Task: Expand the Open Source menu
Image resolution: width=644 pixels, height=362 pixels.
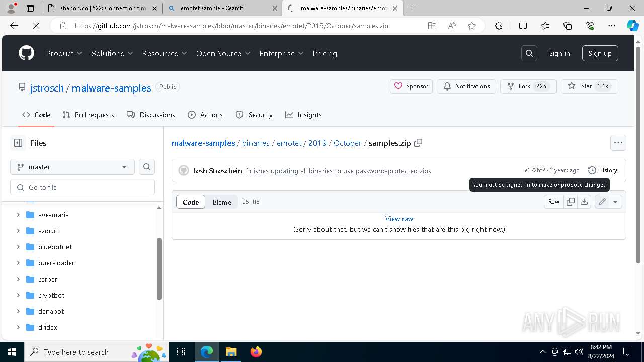Action: [x=223, y=53]
